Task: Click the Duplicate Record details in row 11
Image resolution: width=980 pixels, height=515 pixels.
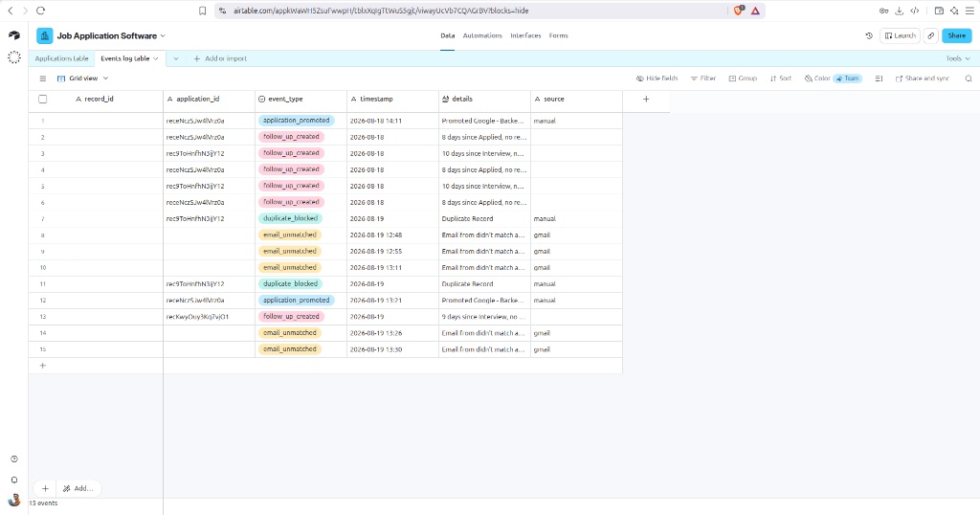Action: tap(484, 283)
